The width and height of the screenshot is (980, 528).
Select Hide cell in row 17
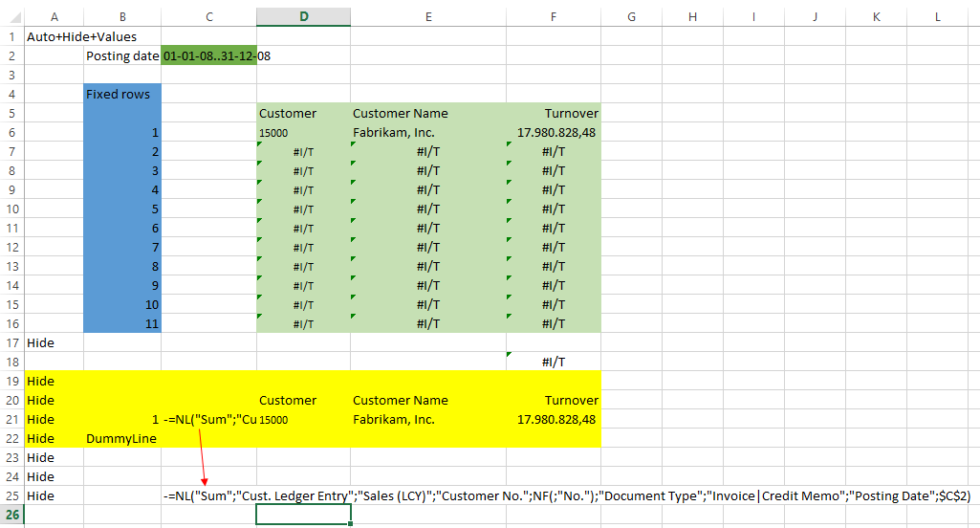tap(54, 342)
